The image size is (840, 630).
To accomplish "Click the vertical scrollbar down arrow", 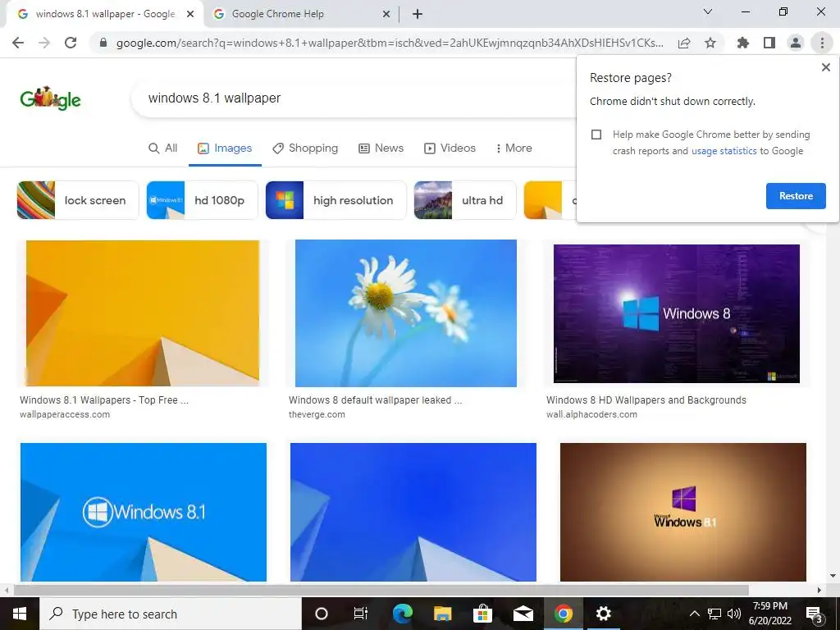I will (833, 576).
